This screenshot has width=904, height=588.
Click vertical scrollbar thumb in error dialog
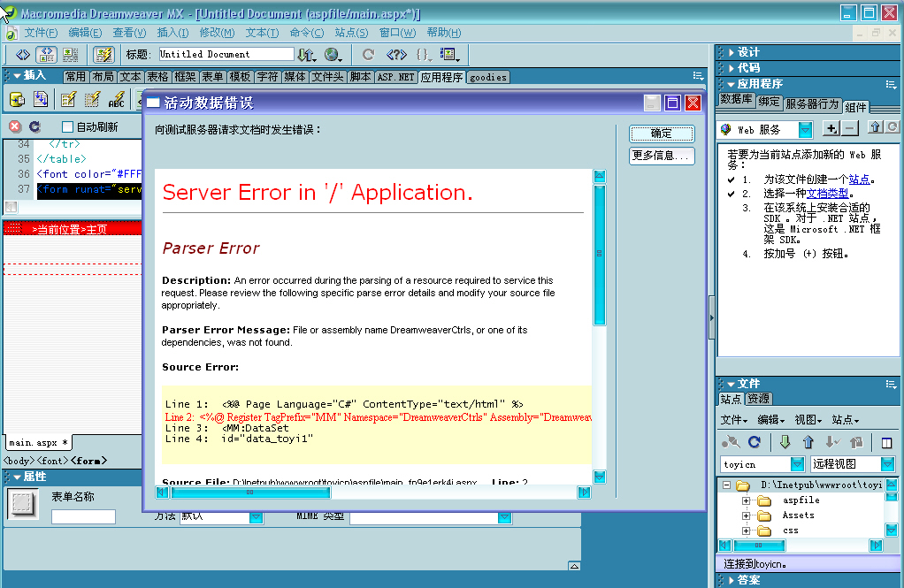click(x=600, y=255)
